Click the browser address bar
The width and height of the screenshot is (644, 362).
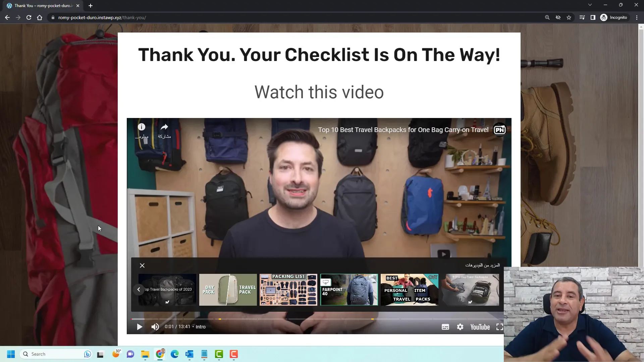102,17
